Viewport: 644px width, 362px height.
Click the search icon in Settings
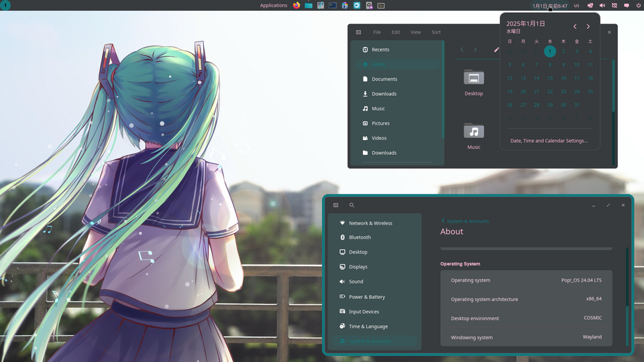coord(352,205)
